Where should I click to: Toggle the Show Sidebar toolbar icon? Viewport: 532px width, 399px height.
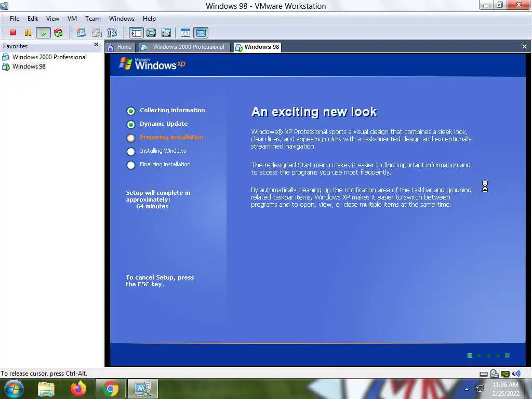pos(137,33)
